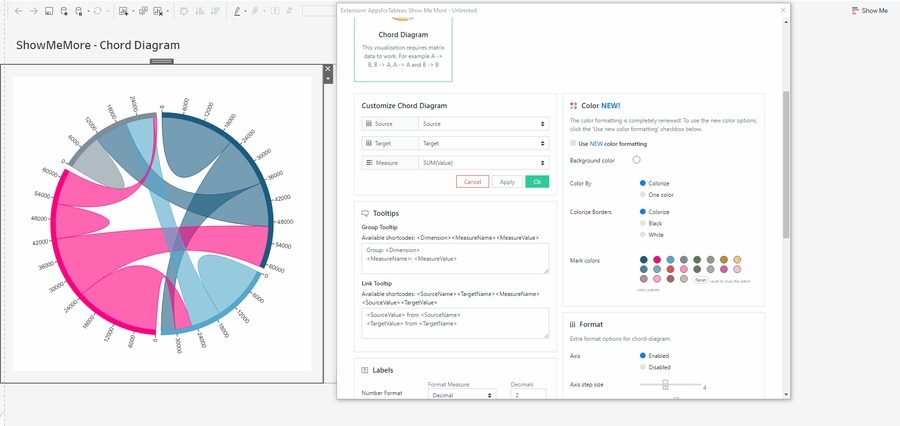900x426 pixels.
Task: Pick the magenta mark color swatch
Action: 657,260
